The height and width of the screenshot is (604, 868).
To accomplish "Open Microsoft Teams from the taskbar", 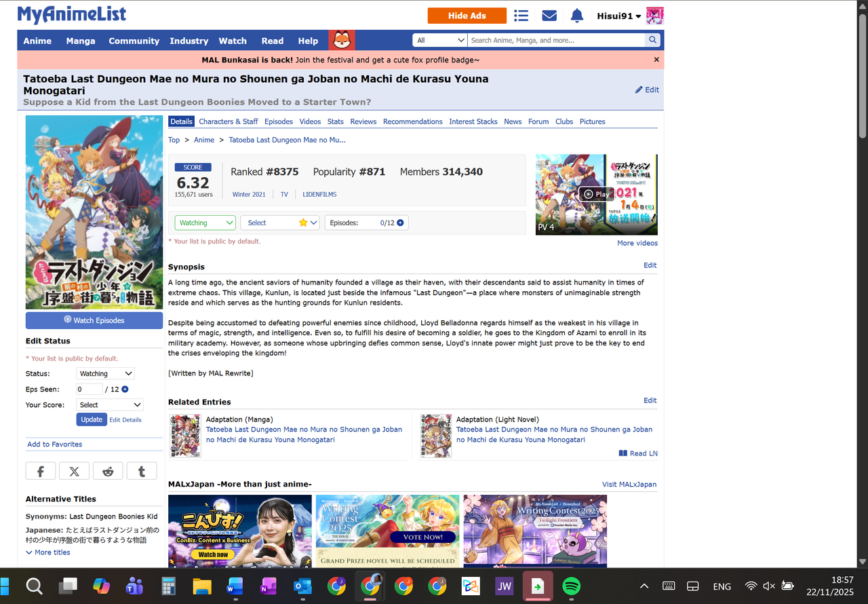I will [x=135, y=586].
